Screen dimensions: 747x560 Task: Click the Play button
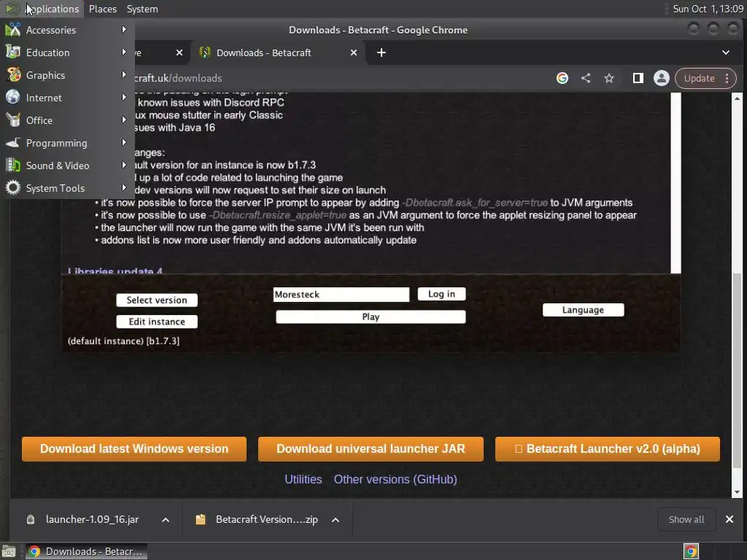[371, 316]
